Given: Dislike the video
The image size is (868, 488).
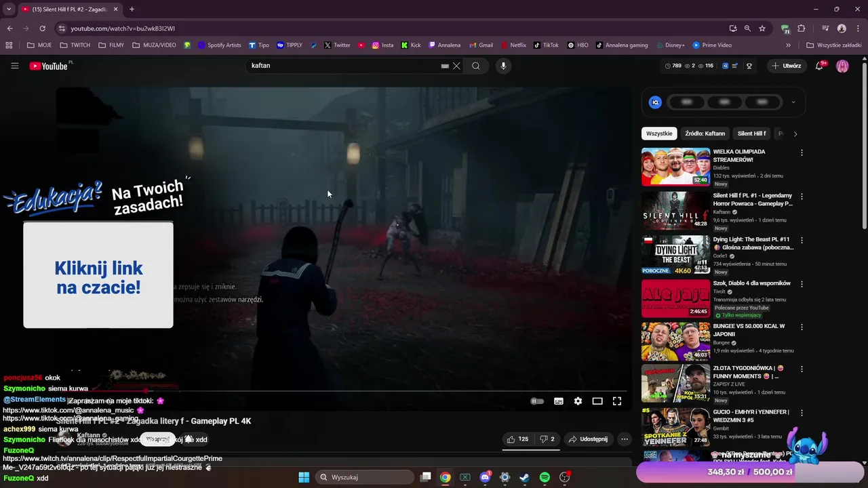Looking at the screenshot, I should pyautogui.click(x=547, y=439).
